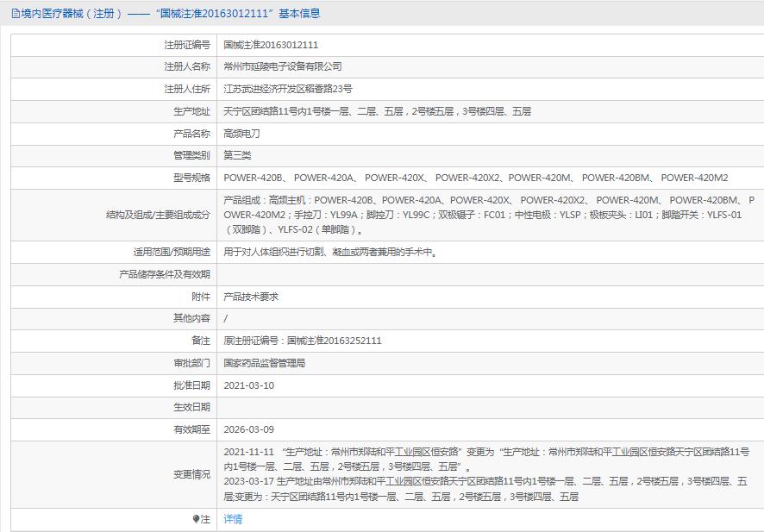Click expiry date 2026-03-09
The image size is (764, 532).
249,429
